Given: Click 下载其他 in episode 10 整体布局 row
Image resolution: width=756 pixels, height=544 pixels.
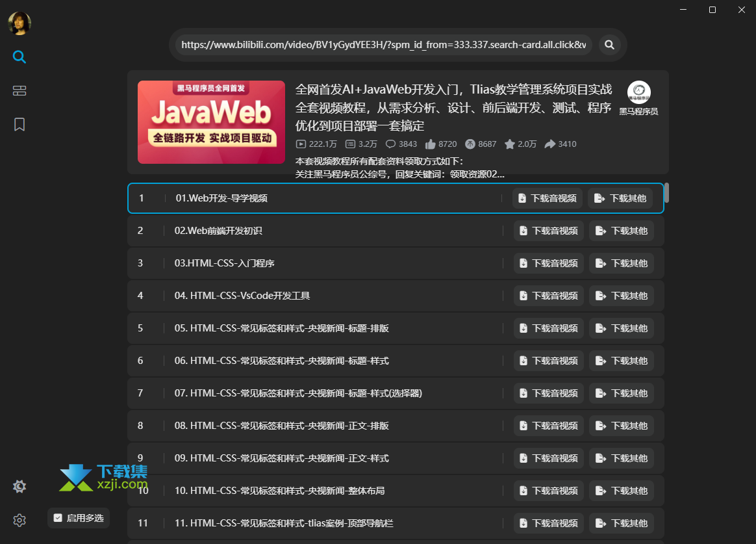Looking at the screenshot, I should point(622,491).
